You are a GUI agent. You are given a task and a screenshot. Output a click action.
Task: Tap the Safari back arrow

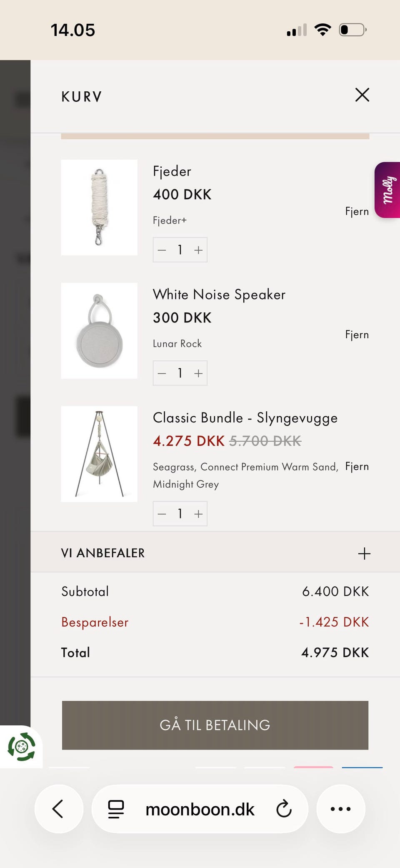click(x=59, y=808)
